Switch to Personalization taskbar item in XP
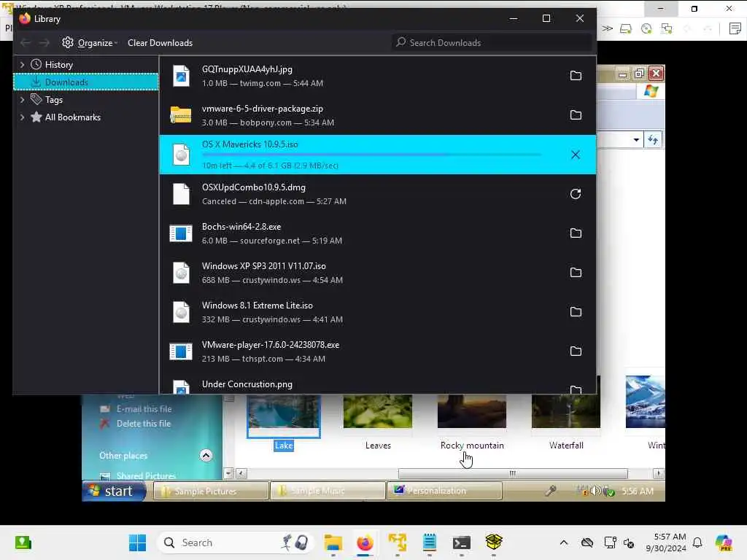The image size is (747, 560). click(444, 491)
